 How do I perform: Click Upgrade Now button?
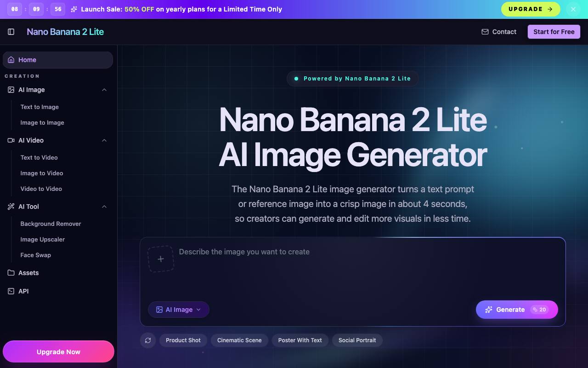point(58,352)
